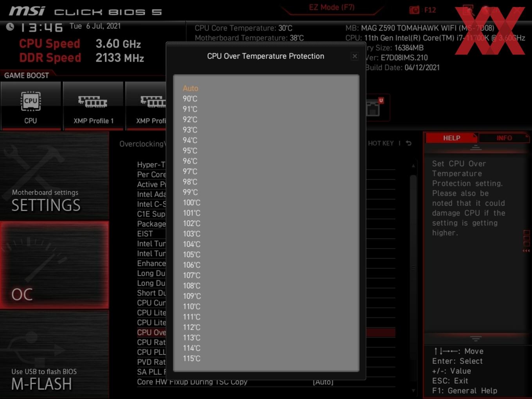The width and height of the screenshot is (532, 399).
Task: Choose 90°C protection value
Action: pos(190,99)
